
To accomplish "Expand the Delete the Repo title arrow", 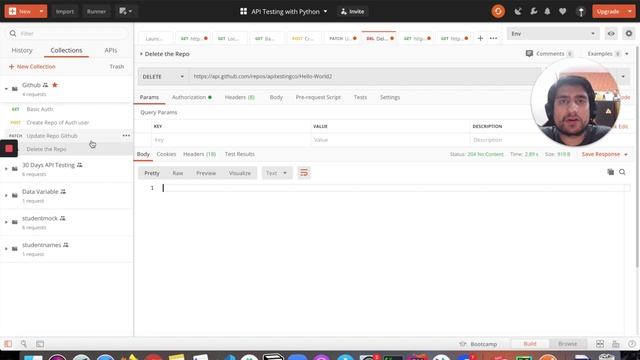I will (141, 54).
